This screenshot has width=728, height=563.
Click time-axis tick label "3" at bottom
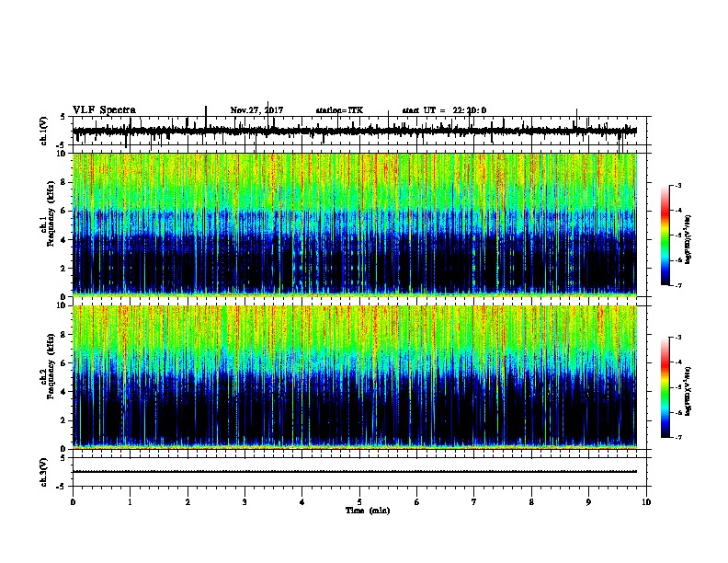click(245, 502)
